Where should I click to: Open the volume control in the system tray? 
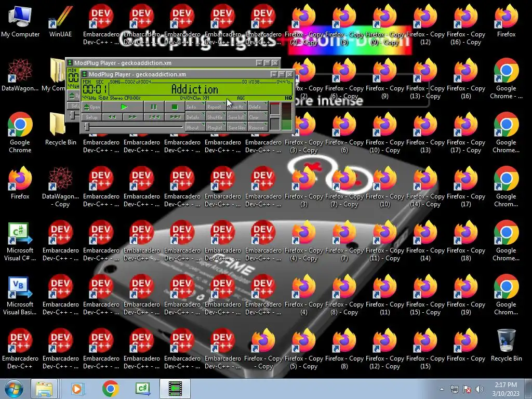[x=480, y=389]
